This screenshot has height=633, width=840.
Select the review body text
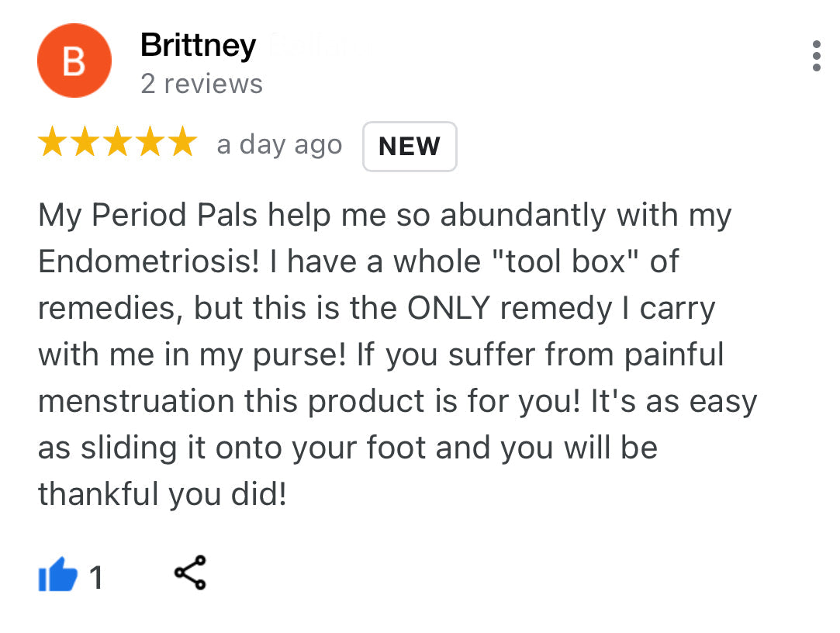tap(388, 353)
